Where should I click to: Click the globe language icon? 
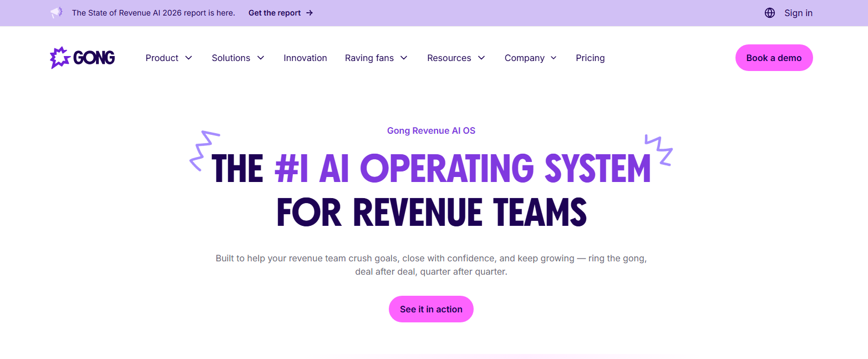pos(770,12)
